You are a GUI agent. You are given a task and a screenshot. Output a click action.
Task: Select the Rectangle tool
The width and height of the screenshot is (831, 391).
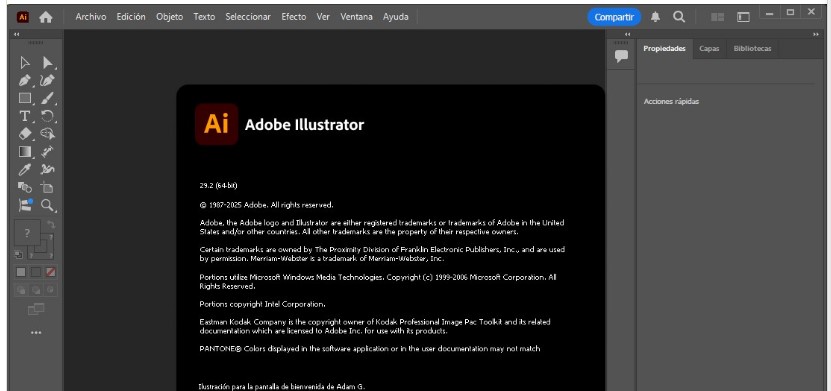coord(25,98)
